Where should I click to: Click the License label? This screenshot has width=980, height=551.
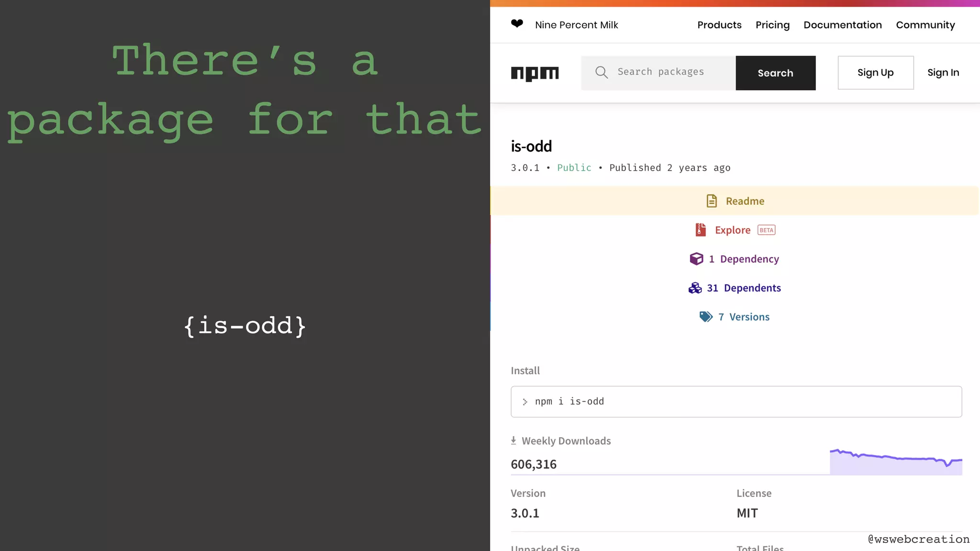pos(754,493)
